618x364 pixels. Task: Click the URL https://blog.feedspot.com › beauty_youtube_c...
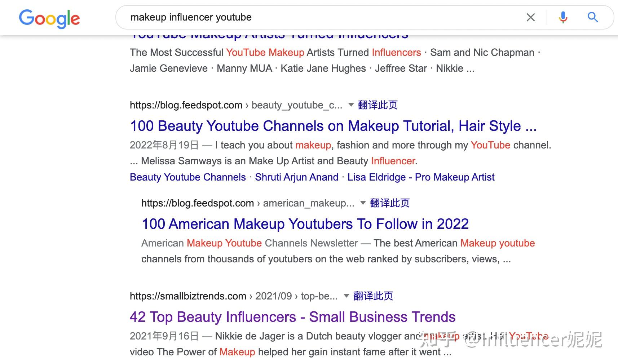(236, 105)
